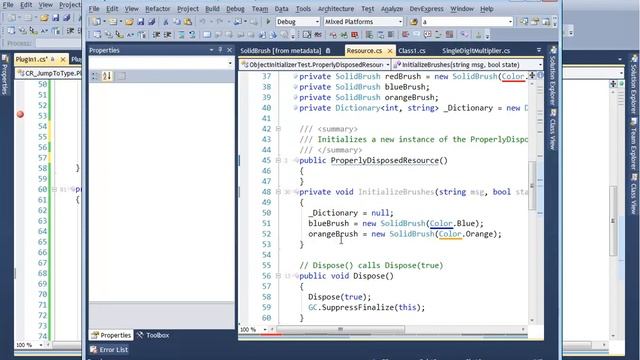Click the Save All icon

pyautogui.click(x=151, y=22)
